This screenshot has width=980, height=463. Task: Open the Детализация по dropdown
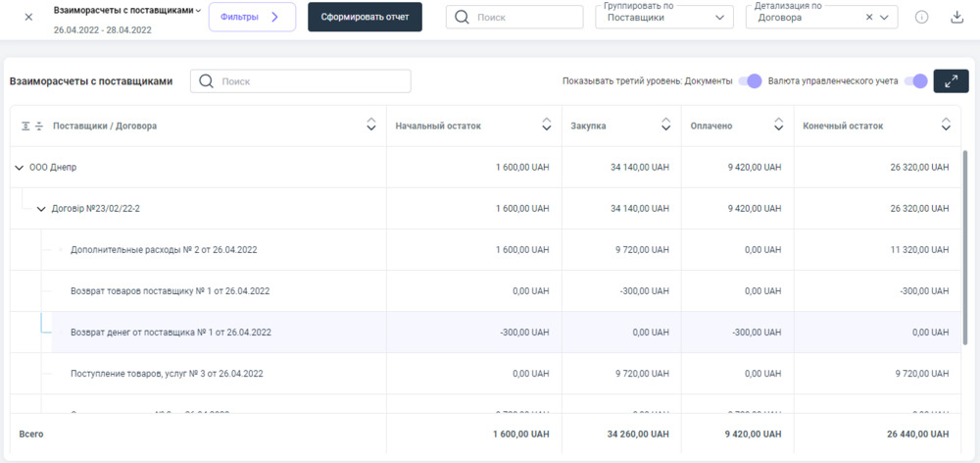tap(885, 18)
